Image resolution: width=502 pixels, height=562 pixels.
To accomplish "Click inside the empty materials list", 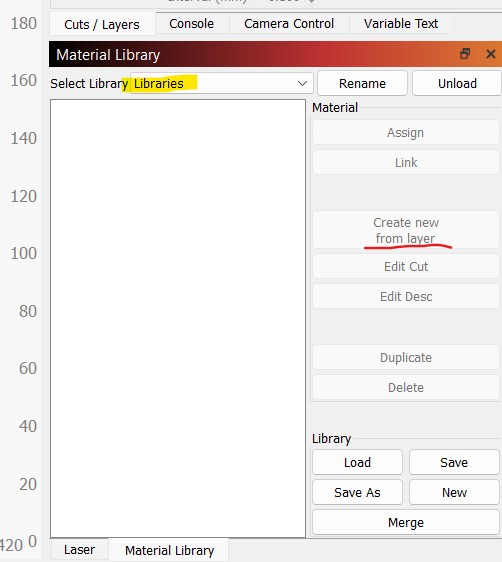I will pyautogui.click(x=178, y=318).
